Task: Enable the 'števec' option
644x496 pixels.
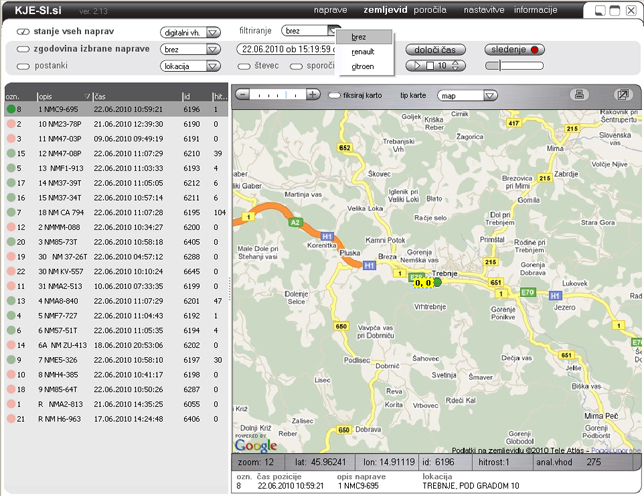Action: 244,66
